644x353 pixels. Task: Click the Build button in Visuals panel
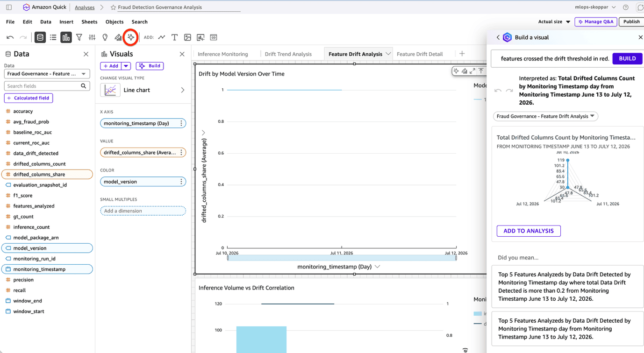pyautogui.click(x=150, y=66)
